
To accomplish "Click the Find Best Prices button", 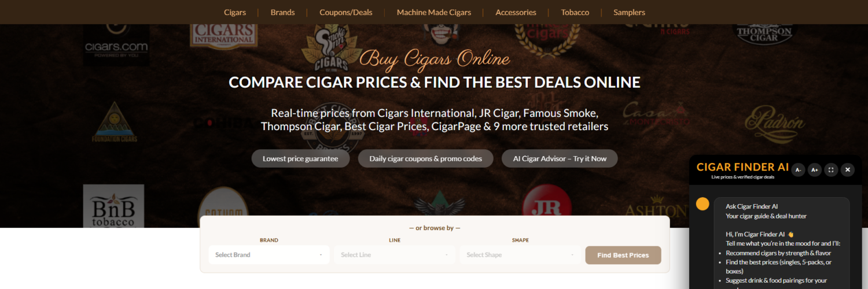I will [x=623, y=255].
